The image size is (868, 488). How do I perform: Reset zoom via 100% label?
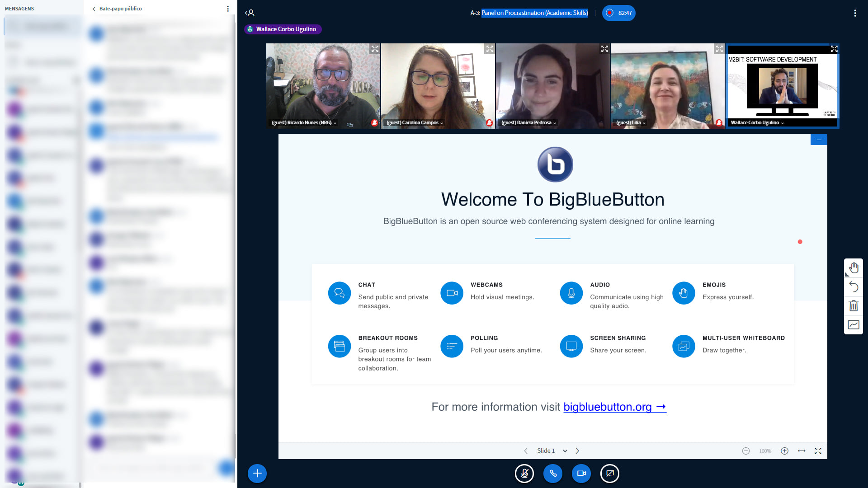tap(765, 451)
